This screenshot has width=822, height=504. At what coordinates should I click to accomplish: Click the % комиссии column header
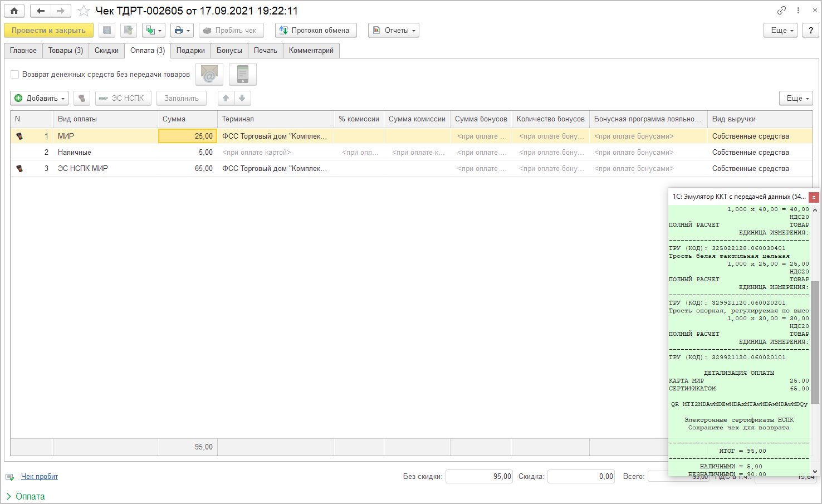click(359, 119)
